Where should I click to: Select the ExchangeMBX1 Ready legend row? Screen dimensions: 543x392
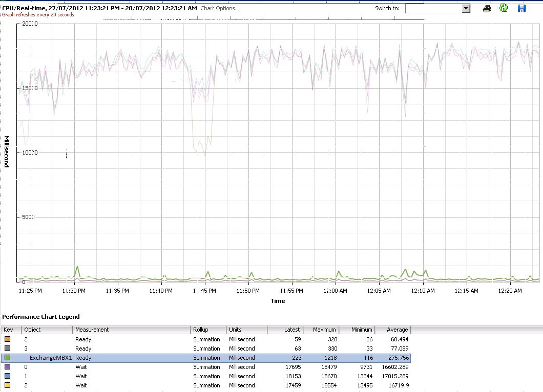(x=154, y=358)
